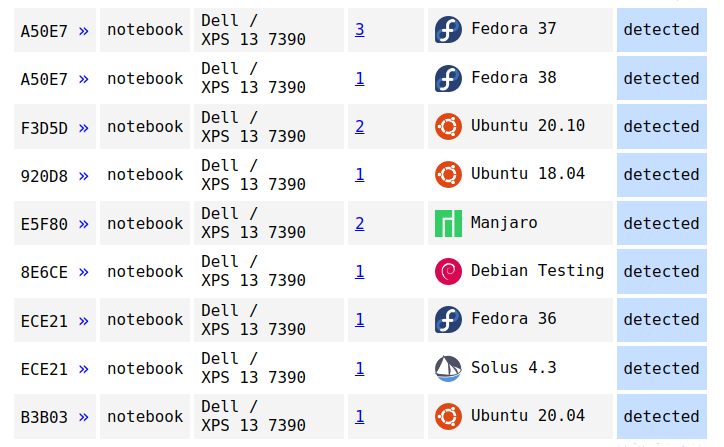This screenshot has width=724, height=447.
Task: Click the Debian swirl logo icon
Action: pos(448,271)
